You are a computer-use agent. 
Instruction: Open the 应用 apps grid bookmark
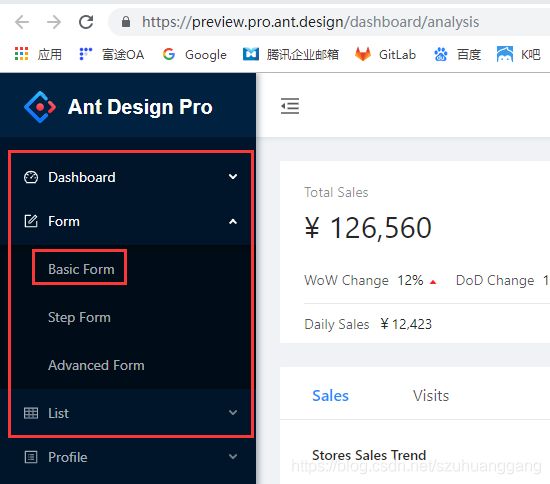point(38,54)
